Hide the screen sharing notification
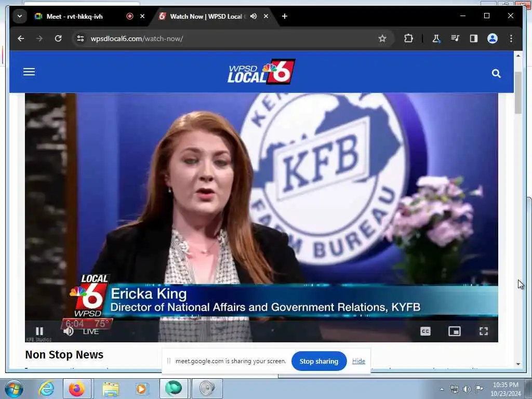 click(x=358, y=361)
